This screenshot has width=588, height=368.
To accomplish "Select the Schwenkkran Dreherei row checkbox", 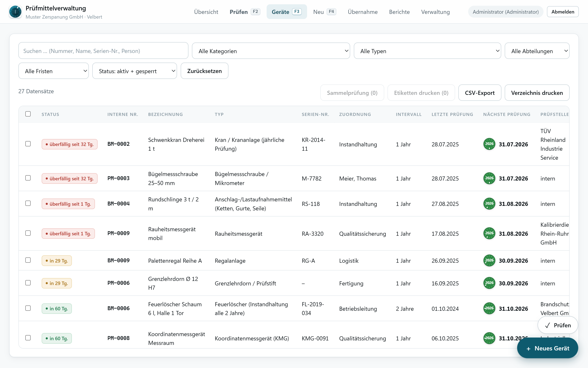I will 28,144.
